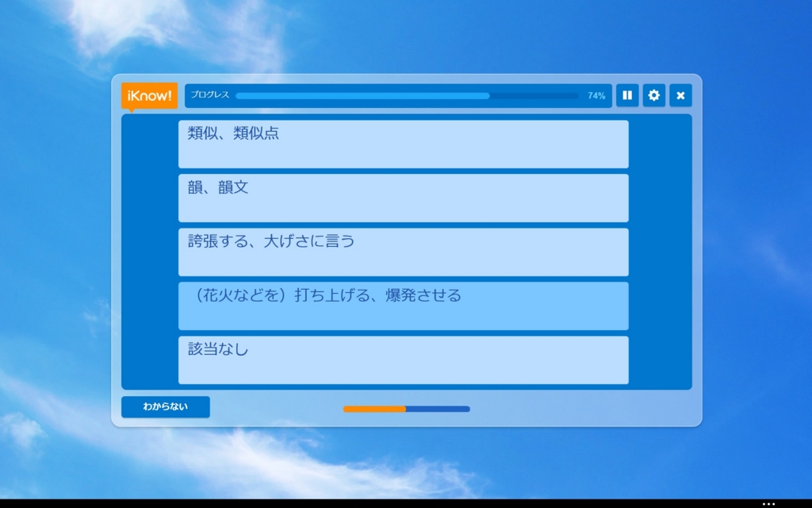Pause the iKnow! study session
Viewport: 812px width, 508px height.
point(627,95)
